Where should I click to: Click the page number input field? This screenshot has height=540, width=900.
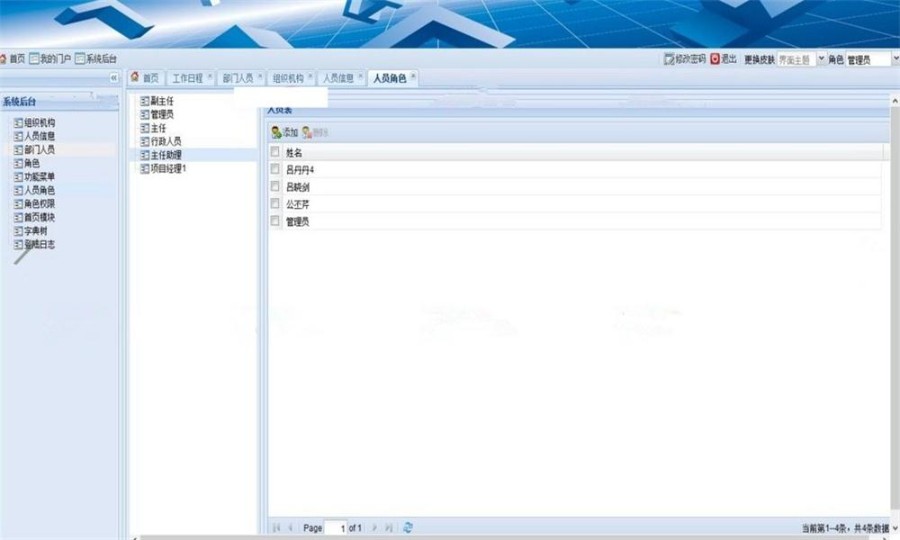click(337, 527)
